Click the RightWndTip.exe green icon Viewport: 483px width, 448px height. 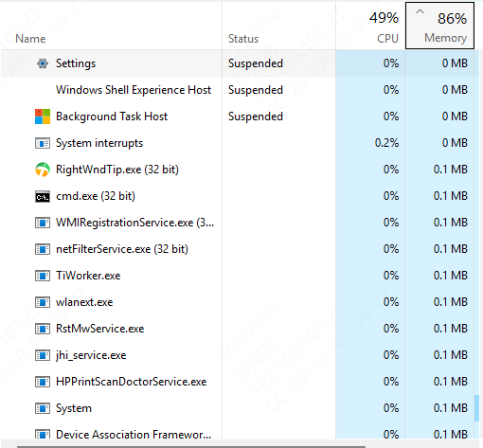[43, 170]
